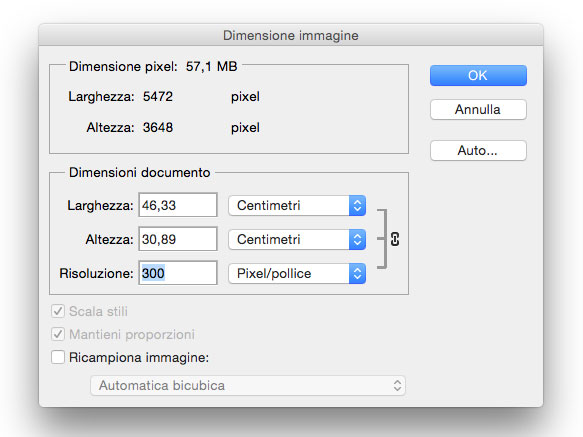Click the chain link proportions icon
Viewport: 583px width, 437px height.
pyautogui.click(x=395, y=239)
